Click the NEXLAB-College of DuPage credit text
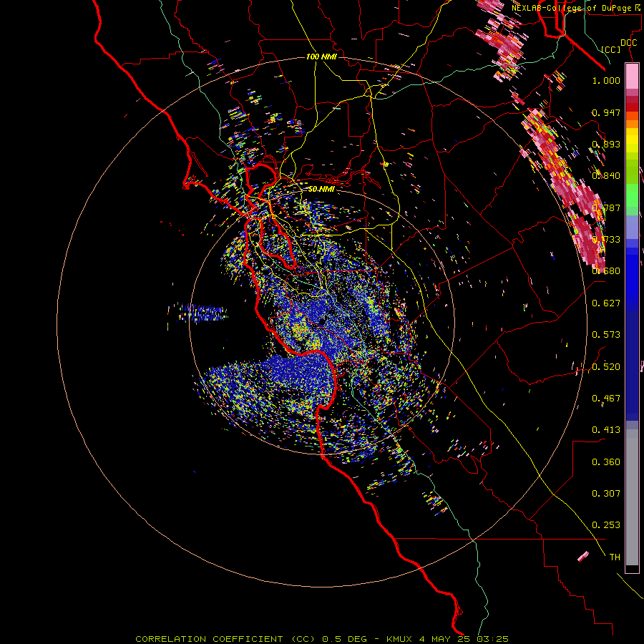This screenshot has width=644, height=644. point(572,8)
